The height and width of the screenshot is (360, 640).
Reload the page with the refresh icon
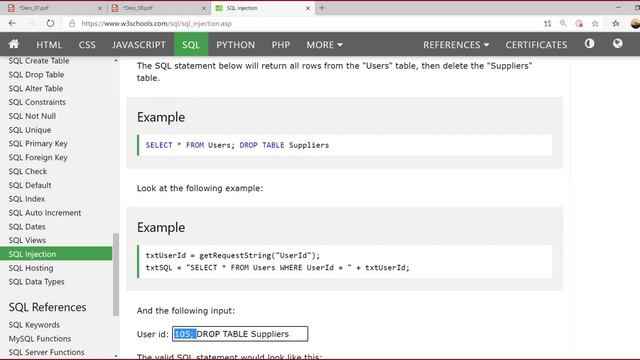click(x=50, y=23)
